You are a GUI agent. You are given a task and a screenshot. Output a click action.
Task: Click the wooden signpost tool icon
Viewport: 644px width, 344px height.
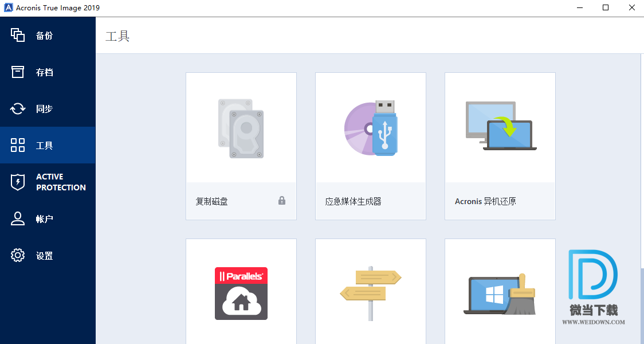point(371,293)
